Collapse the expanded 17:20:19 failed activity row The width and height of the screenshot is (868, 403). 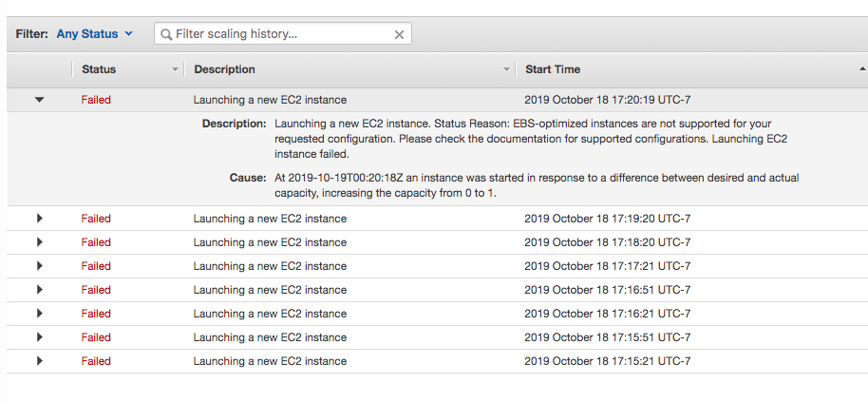click(x=39, y=100)
